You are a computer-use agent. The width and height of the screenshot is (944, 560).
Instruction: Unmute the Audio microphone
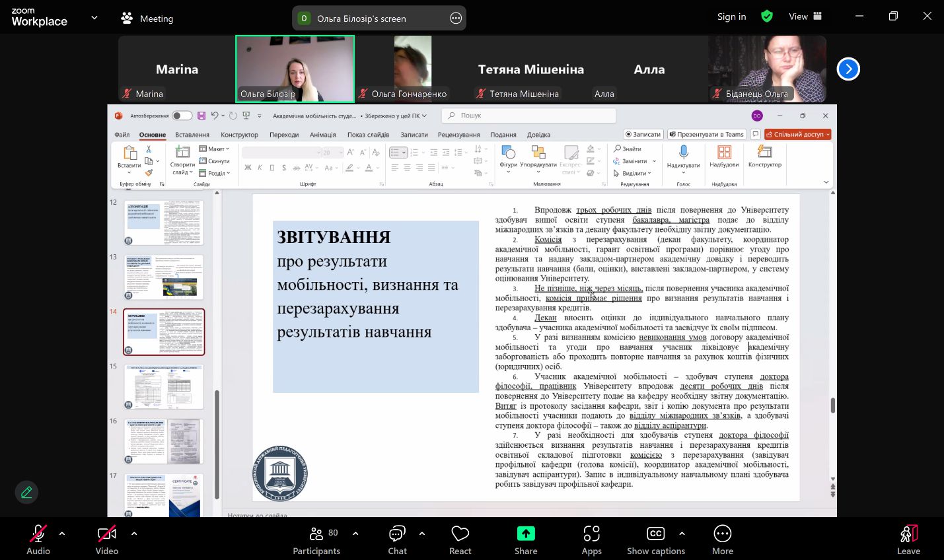38,540
